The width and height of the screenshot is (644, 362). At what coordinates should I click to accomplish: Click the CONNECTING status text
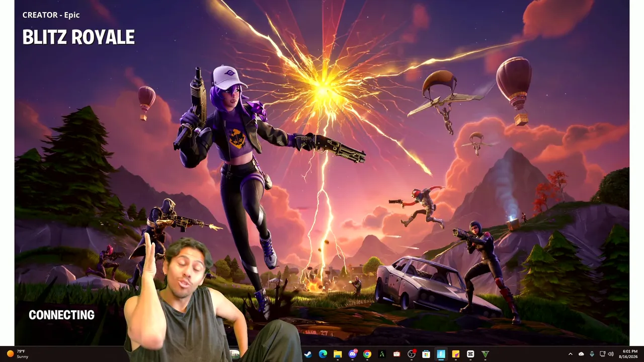(x=61, y=315)
